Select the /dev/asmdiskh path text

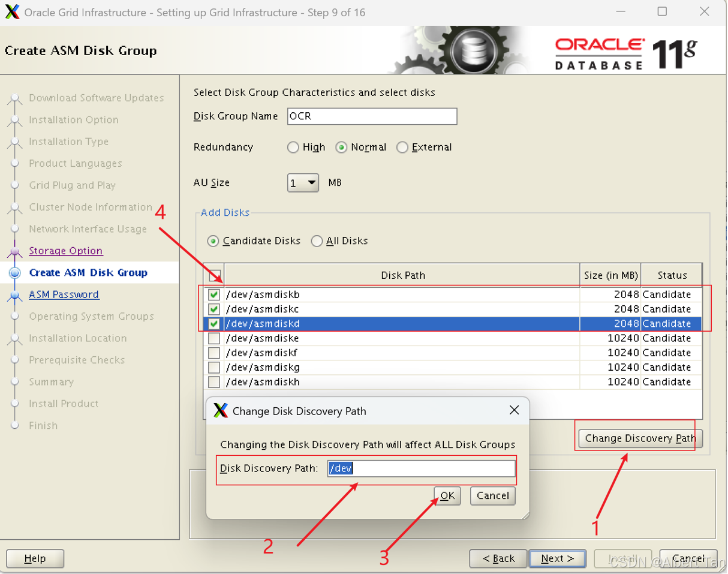point(263,381)
